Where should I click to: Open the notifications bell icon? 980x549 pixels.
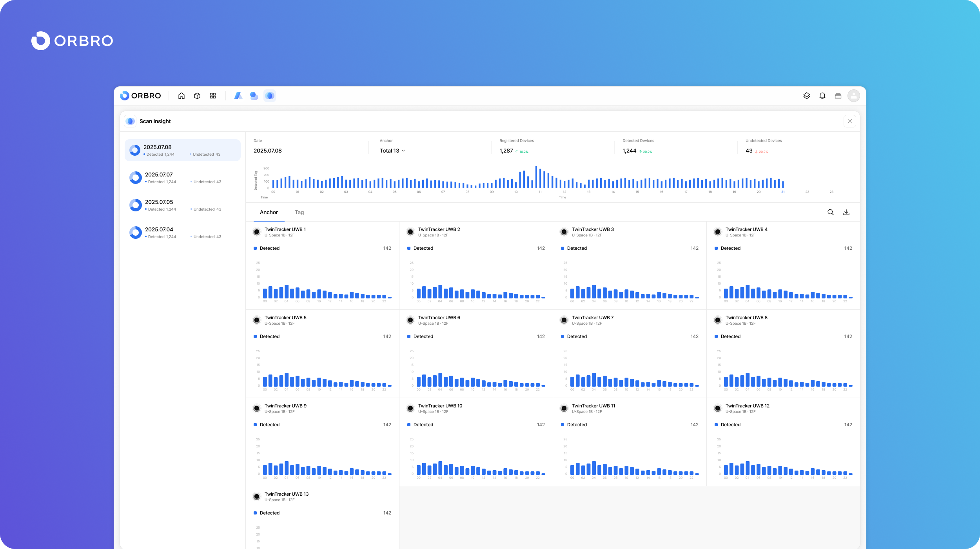click(822, 96)
